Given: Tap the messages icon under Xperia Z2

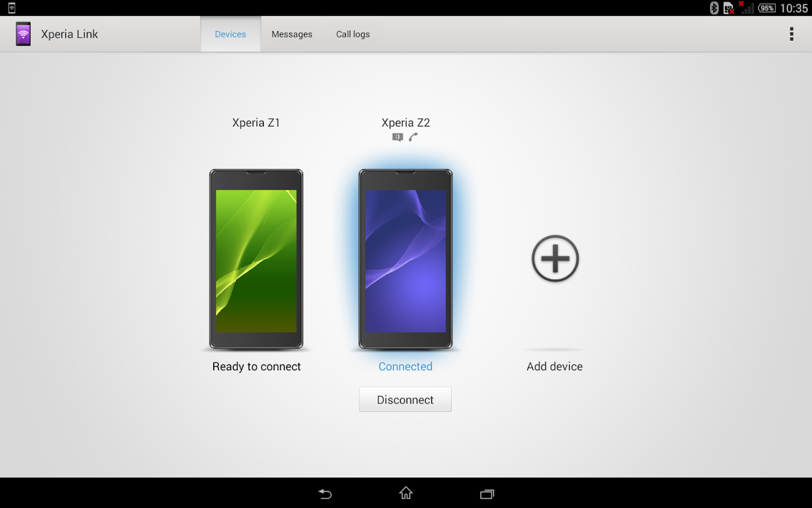Looking at the screenshot, I should point(398,137).
